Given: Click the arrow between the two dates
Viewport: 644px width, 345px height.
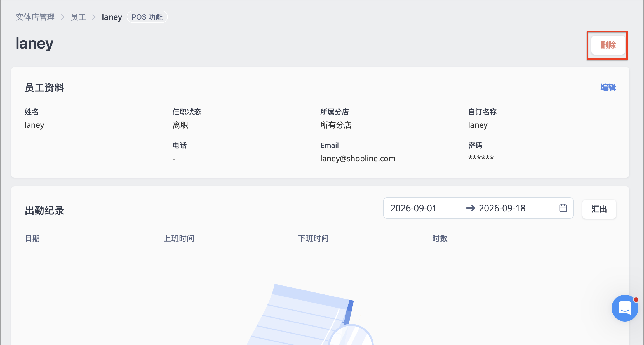Looking at the screenshot, I should [x=471, y=208].
